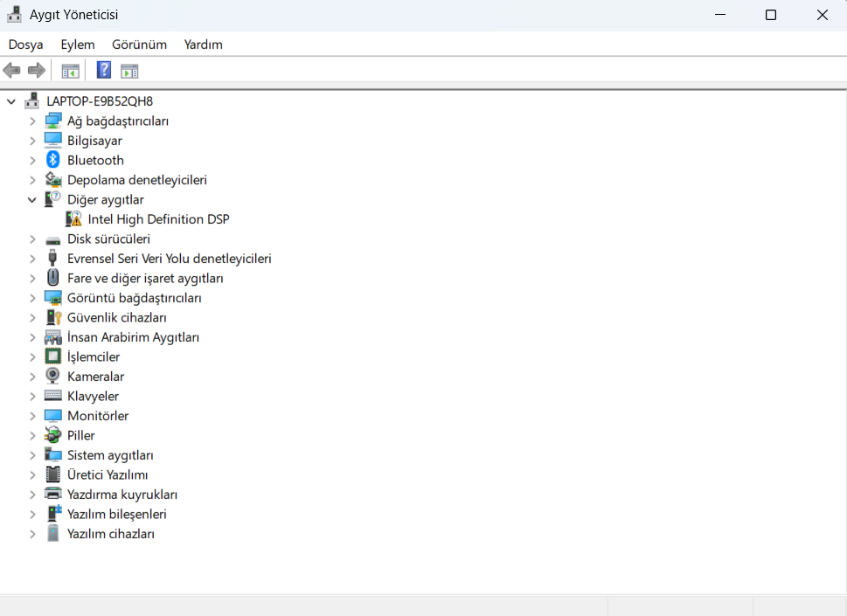Expand the Sistem aygıtları chevron
This screenshot has height=616, width=847.
(x=32, y=455)
